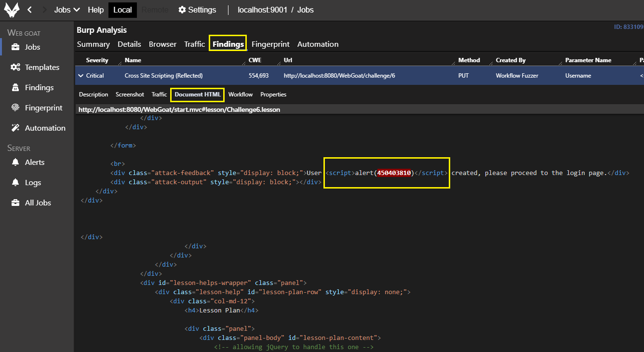Click the Alerts bell icon
644x352 pixels.
click(x=15, y=162)
